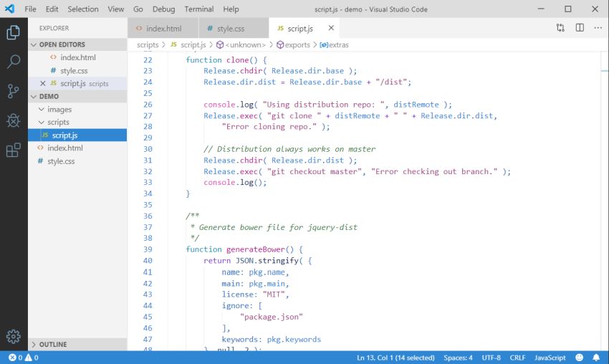Click the Split Editor icon
609x364 pixels.
tap(579, 28)
